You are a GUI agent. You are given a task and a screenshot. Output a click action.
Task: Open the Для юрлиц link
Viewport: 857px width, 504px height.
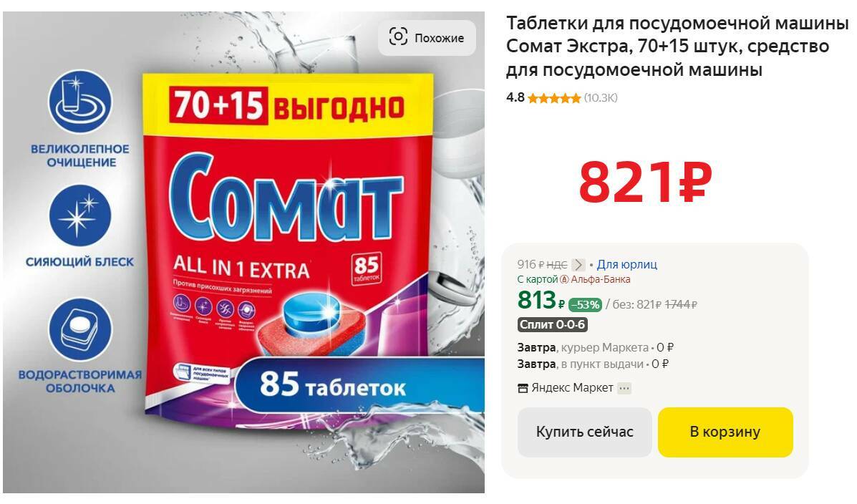coord(627,265)
